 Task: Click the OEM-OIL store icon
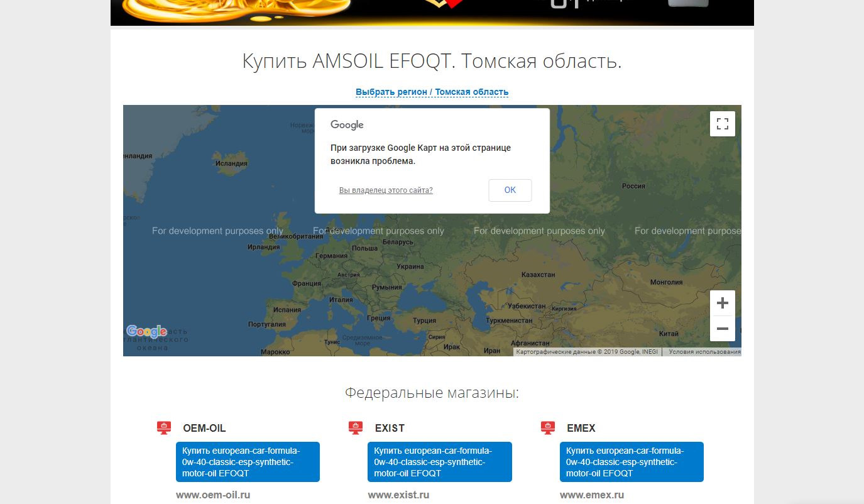pyautogui.click(x=164, y=428)
